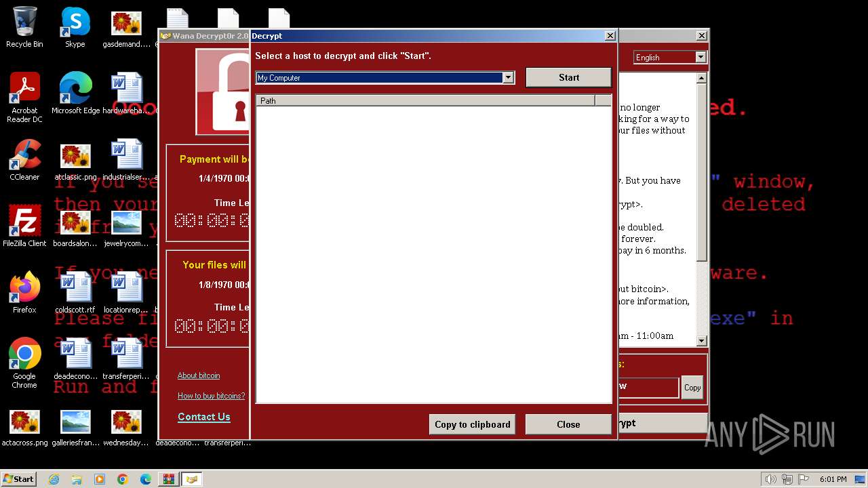Click the Wana Decrypt0r taskbar button
Image resolution: width=868 pixels, height=488 pixels.
(192, 479)
